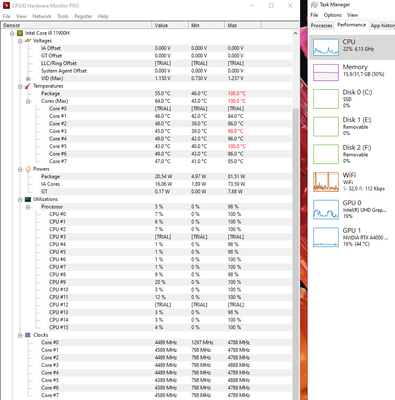The image size is (395, 400).
Task: Click the Min column header
Action: coord(207,25)
